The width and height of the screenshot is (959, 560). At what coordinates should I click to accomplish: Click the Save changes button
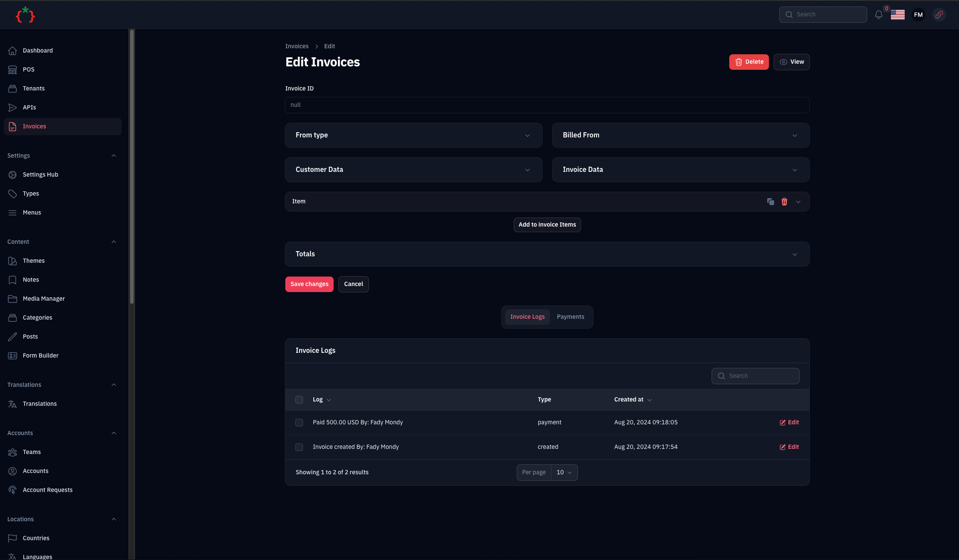coord(309,284)
